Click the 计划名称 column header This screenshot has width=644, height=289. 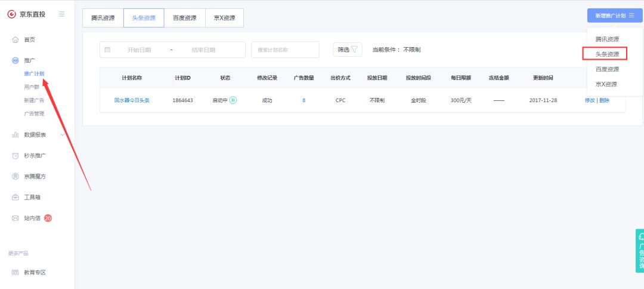coord(132,78)
